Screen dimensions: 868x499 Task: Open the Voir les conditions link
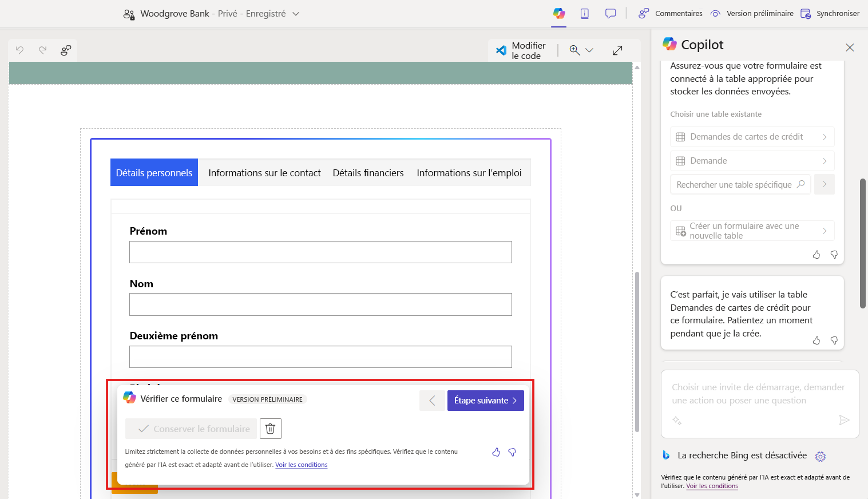pos(302,465)
